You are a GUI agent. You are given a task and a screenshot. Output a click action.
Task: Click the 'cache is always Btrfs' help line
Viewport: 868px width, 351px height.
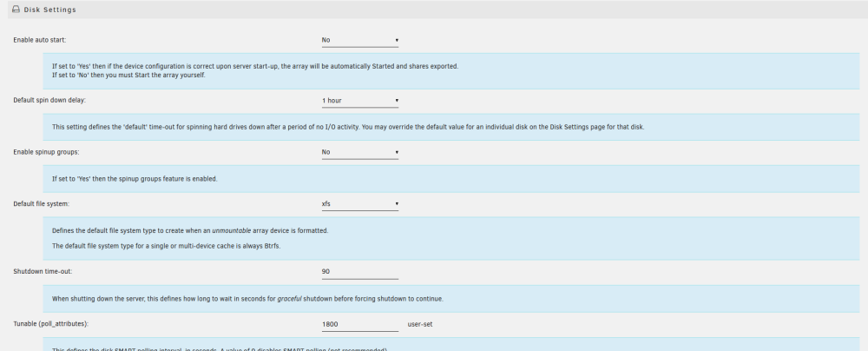pyautogui.click(x=166, y=246)
